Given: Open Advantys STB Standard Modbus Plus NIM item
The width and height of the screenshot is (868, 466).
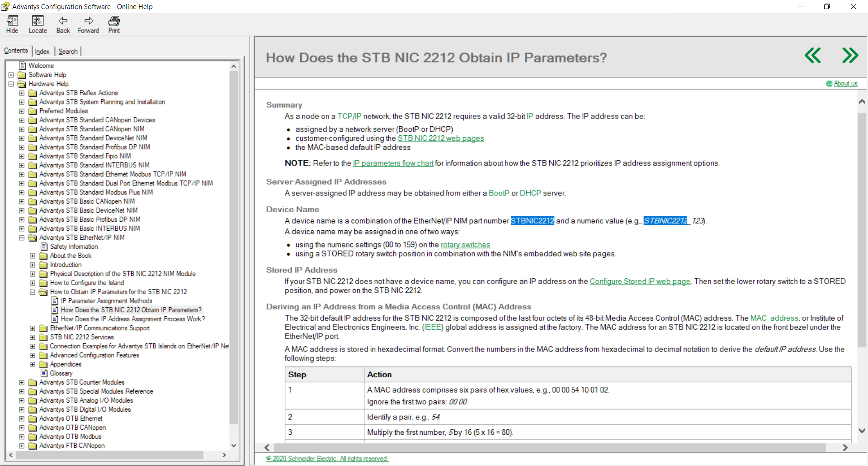Looking at the screenshot, I should [96, 192].
